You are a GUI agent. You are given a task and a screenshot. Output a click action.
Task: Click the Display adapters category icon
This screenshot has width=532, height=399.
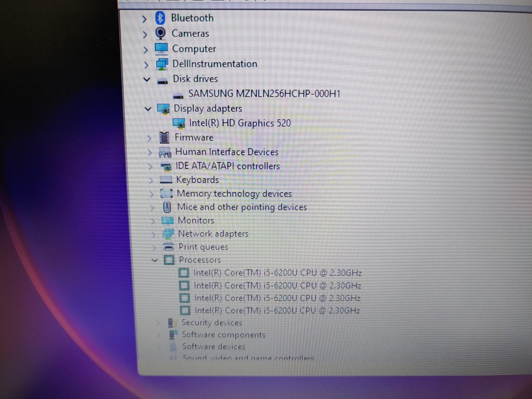tap(163, 109)
